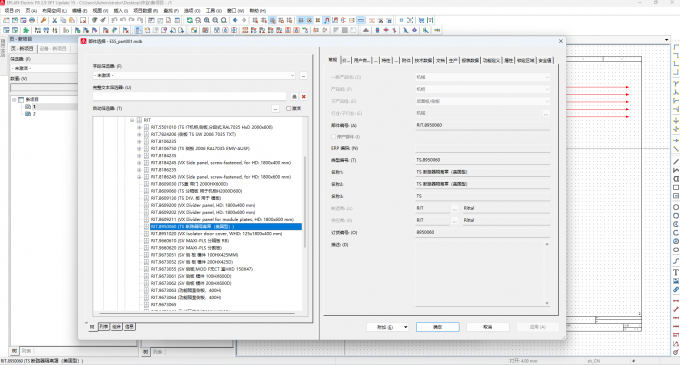Click the search icon beside full-text filter
The width and height of the screenshot is (680, 365).
(294, 97)
